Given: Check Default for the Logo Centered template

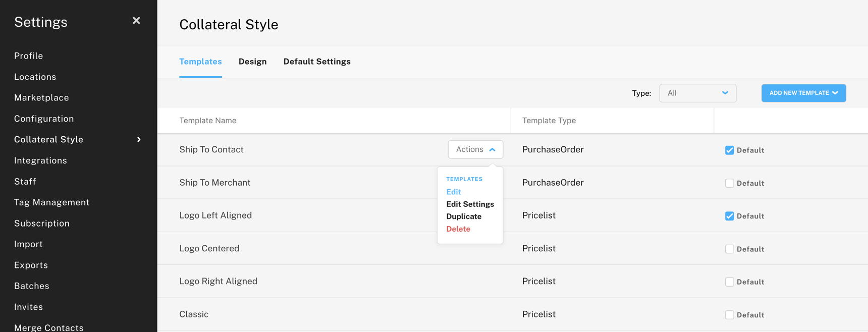Looking at the screenshot, I should [x=729, y=249].
